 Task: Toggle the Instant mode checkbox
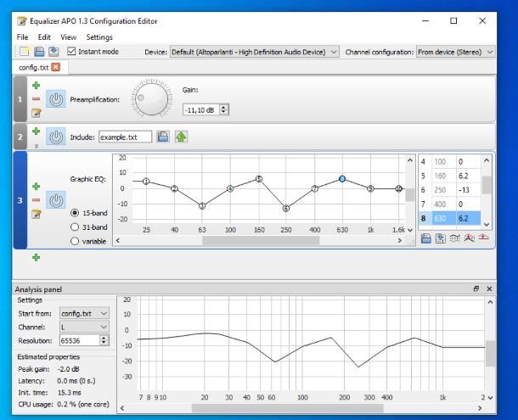click(71, 51)
